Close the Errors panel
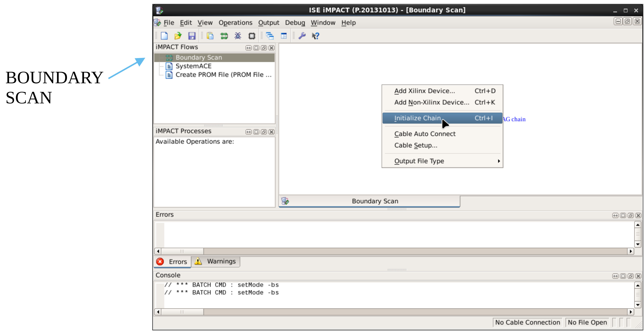Viewport: 644px width, 331px height. [x=638, y=215]
